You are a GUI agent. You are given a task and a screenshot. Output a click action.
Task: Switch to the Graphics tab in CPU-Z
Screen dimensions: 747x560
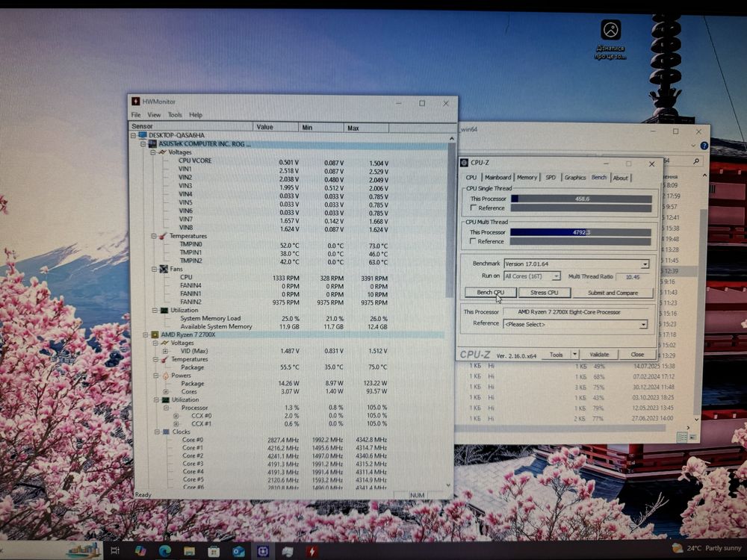point(575,178)
